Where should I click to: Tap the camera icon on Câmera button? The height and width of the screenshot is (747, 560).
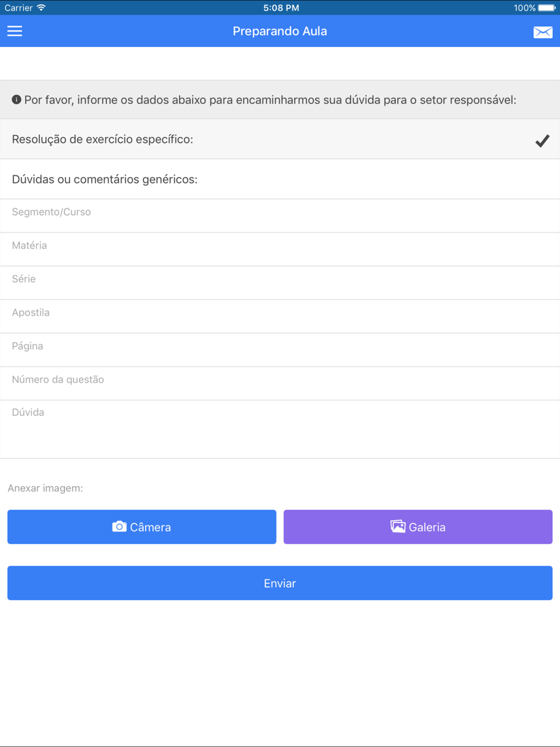119,527
